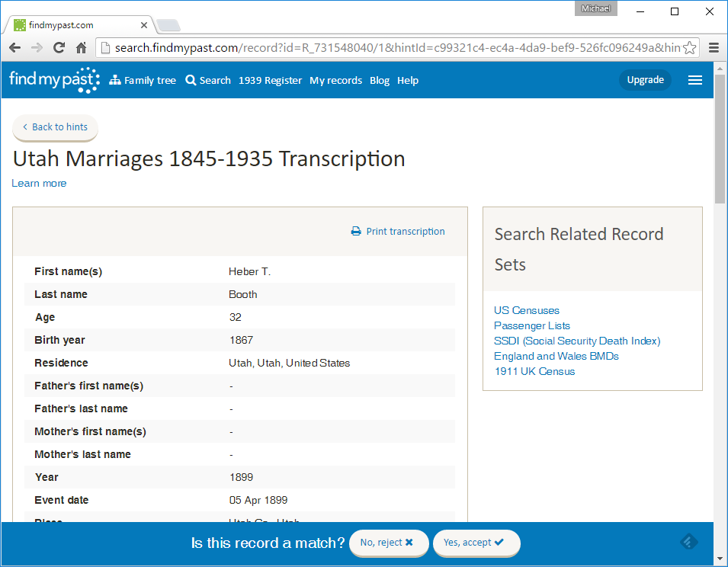
Task: Open the Chrome menu icon
Action: 714,47
